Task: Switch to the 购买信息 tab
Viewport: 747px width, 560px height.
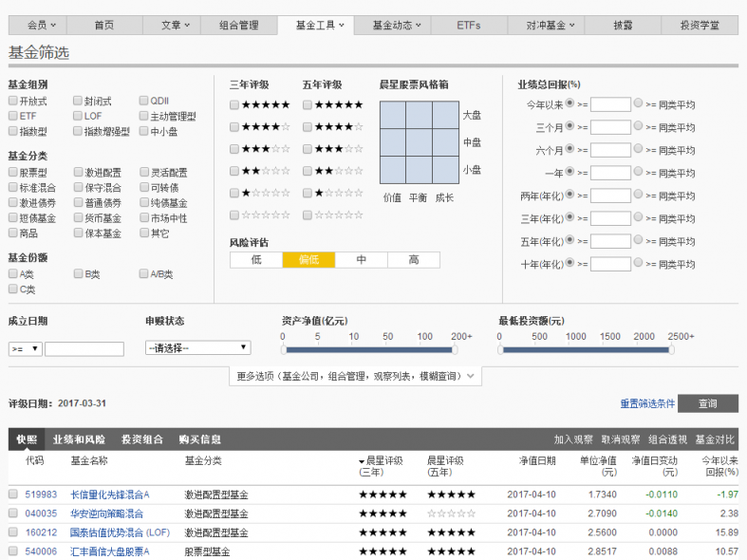Action: point(200,439)
